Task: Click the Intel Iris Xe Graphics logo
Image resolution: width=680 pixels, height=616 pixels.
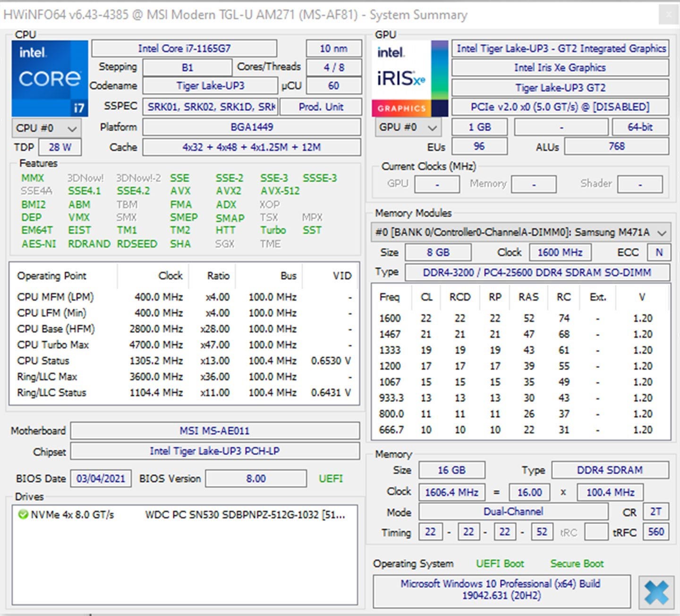Action: tap(409, 78)
